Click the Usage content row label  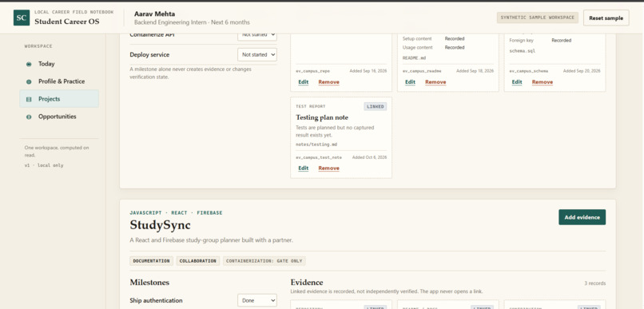click(417, 48)
